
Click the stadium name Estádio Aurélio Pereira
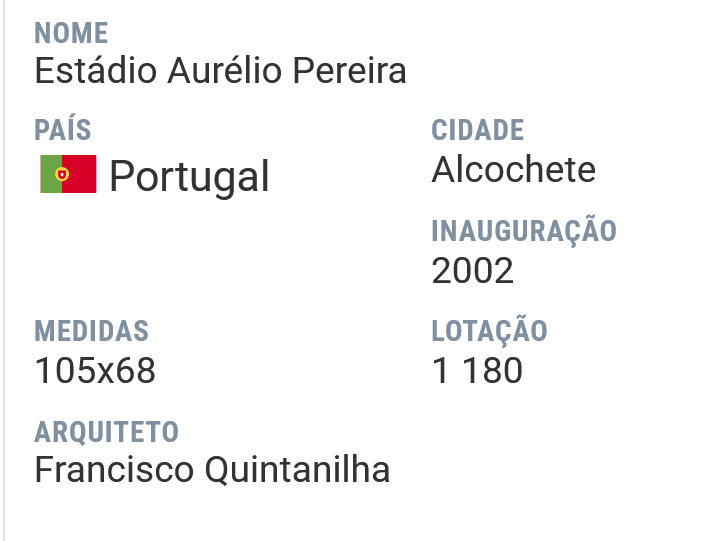tap(220, 71)
